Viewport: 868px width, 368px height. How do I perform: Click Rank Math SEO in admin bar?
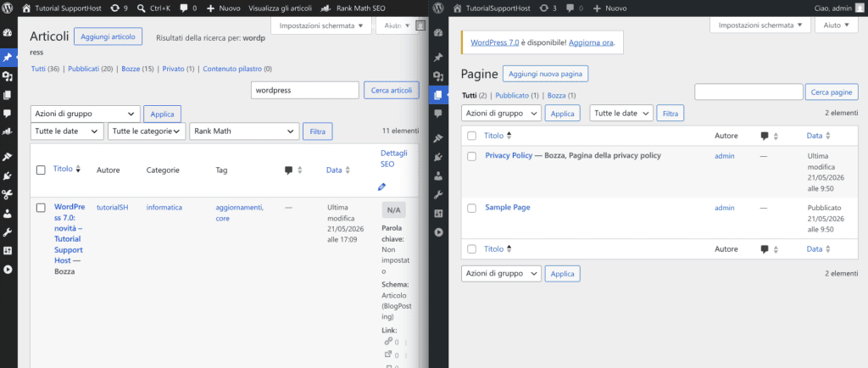click(353, 8)
